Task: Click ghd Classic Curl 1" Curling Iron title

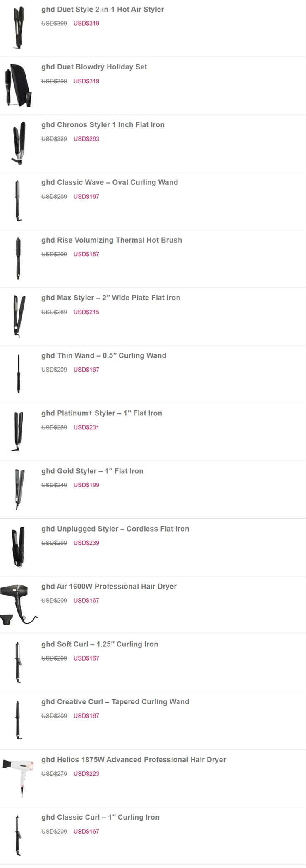Action: (100, 817)
